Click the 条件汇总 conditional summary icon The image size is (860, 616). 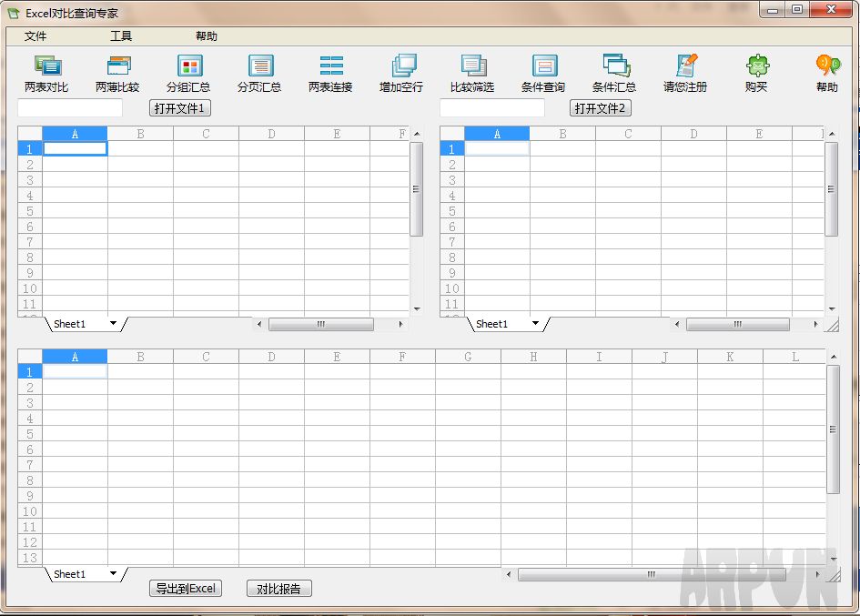[614, 73]
